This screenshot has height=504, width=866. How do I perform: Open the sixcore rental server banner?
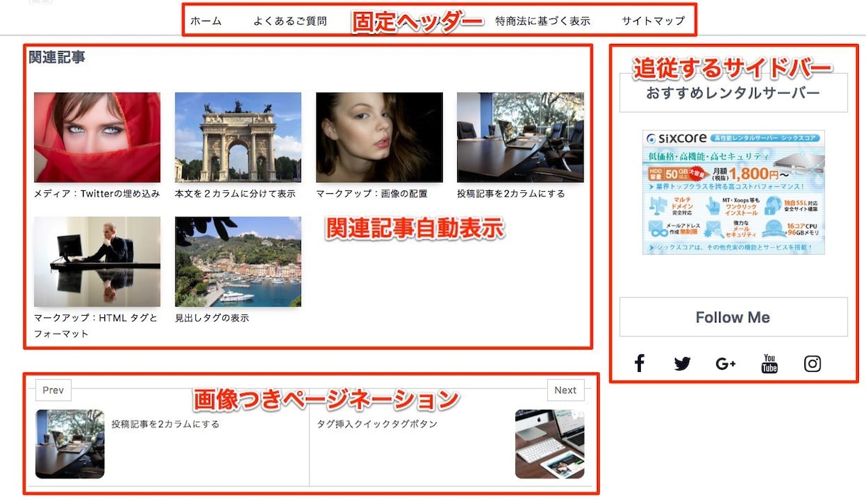tap(734, 192)
